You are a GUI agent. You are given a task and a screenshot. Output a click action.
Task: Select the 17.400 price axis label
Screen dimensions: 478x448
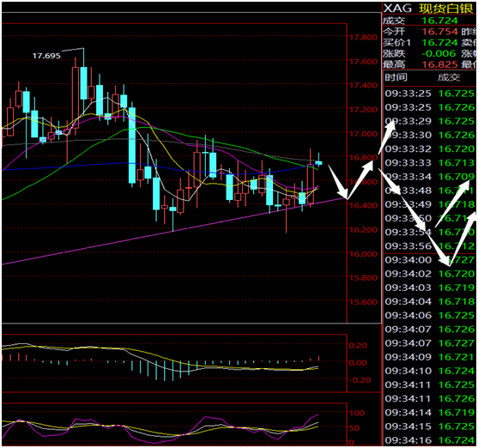[363, 85]
